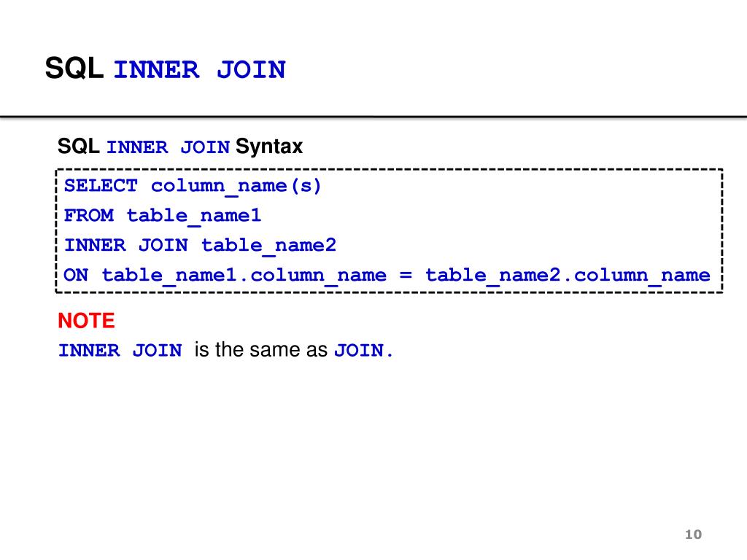747x560 pixels.
Task: Click the code line beginning 'ON table_name1.column_name'
Action: (387, 275)
